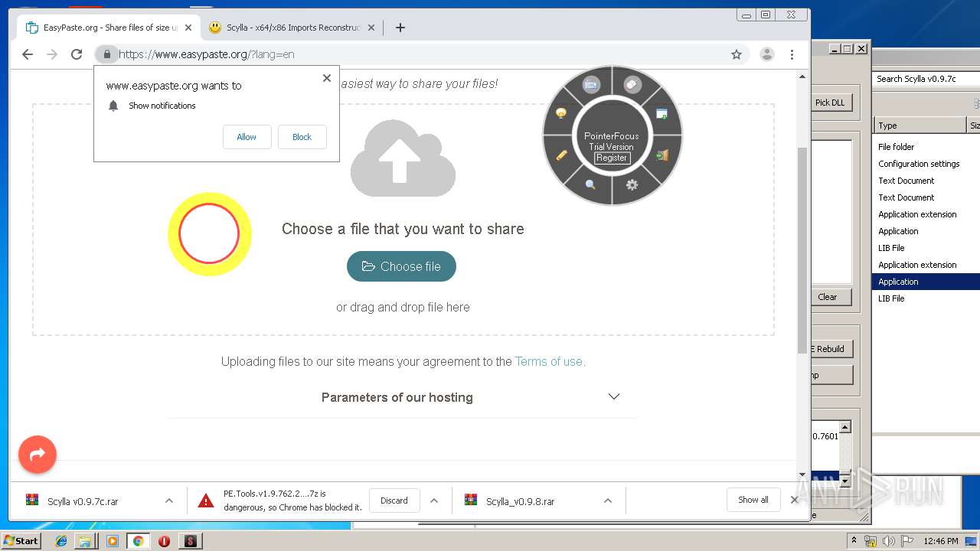980x551 pixels.
Task: Open Windows Explorer from taskbar
Action: (x=85, y=541)
